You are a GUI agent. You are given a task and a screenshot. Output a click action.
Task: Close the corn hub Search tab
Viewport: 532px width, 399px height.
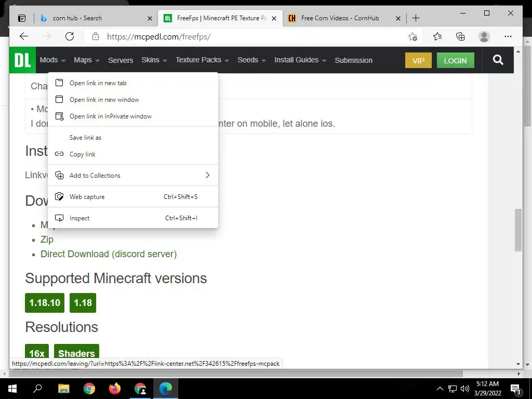pyautogui.click(x=150, y=18)
